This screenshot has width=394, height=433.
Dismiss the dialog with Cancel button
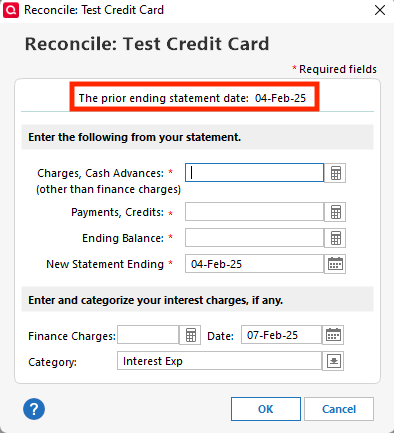point(339,409)
